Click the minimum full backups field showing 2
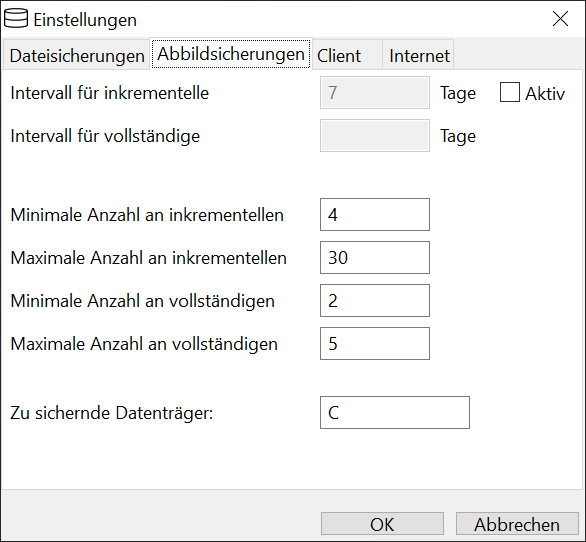The image size is (586, 542). click(x=375, y=301)
